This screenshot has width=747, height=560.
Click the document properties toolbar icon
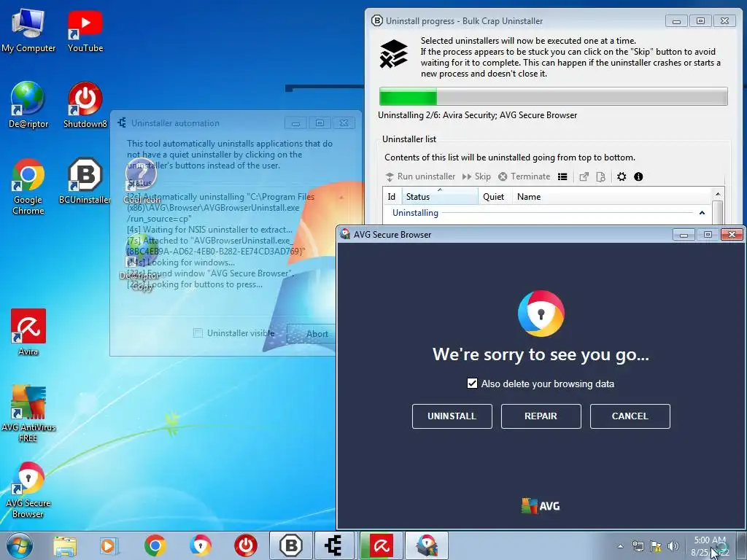pyautogui.click(x=601, y=176)
